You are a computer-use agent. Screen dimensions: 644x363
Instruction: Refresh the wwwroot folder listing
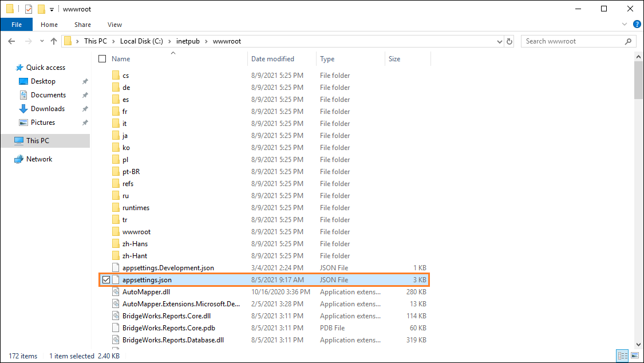click(509, 41)
